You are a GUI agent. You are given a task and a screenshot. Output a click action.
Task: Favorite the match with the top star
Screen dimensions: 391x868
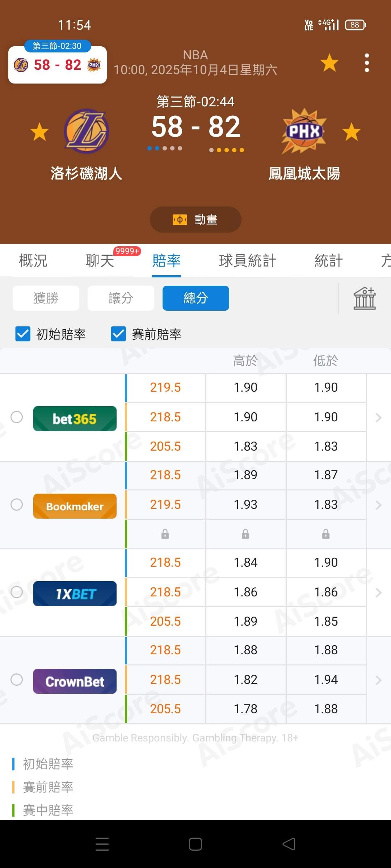pyautogui.click(x=329, y=63)
